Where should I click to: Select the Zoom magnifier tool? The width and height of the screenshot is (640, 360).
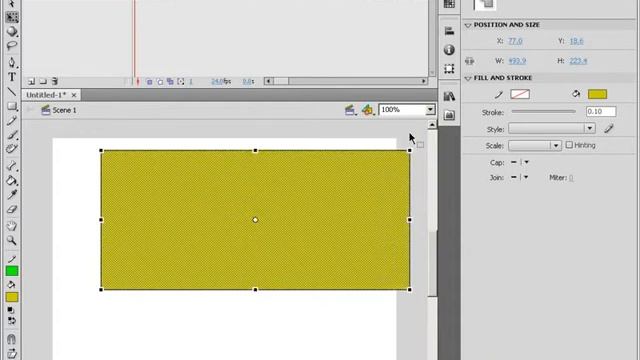tap(12, 240)
